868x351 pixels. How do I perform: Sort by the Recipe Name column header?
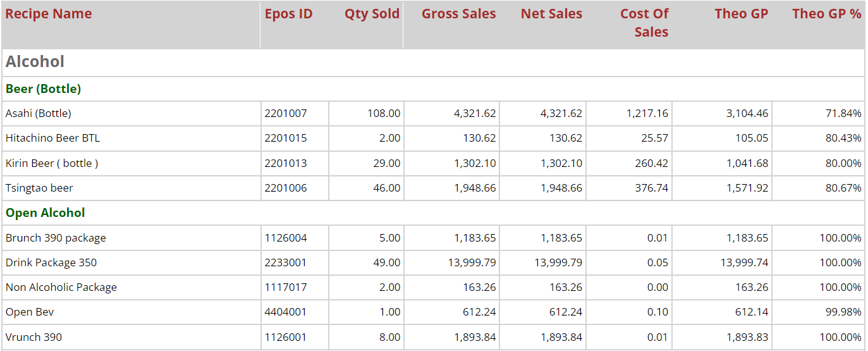[49, 14]
